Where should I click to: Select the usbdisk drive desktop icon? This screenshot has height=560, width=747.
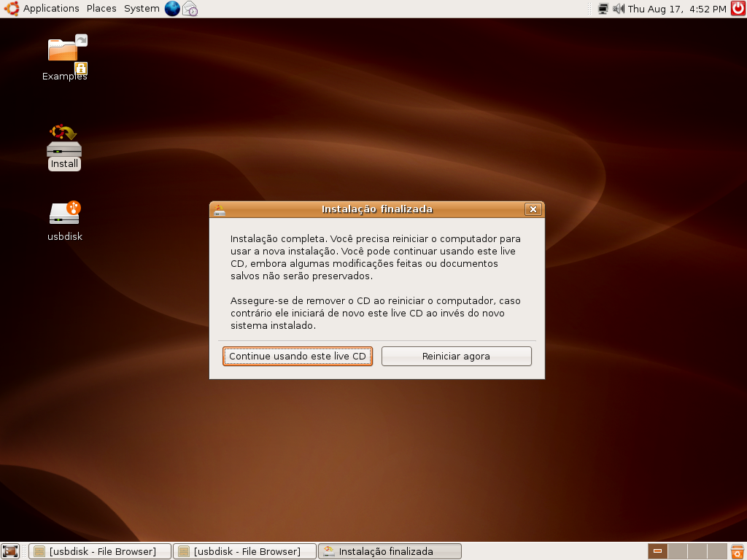point(65,221)
